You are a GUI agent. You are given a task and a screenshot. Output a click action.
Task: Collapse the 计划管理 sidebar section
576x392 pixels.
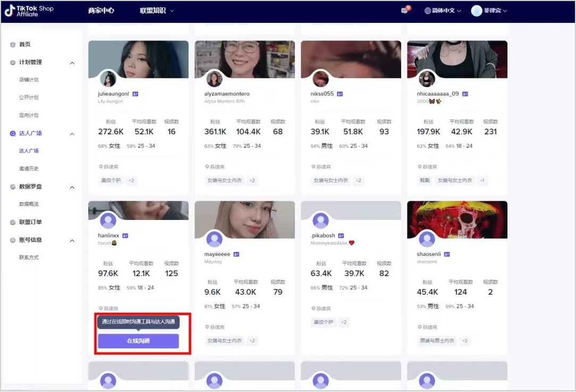tap(72, 63)
